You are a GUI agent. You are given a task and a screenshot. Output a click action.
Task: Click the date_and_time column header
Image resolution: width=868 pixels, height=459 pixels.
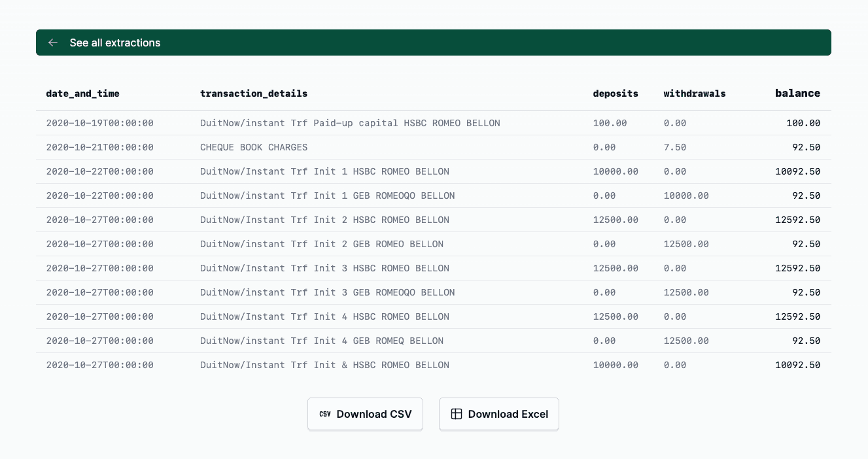[82, 93]
